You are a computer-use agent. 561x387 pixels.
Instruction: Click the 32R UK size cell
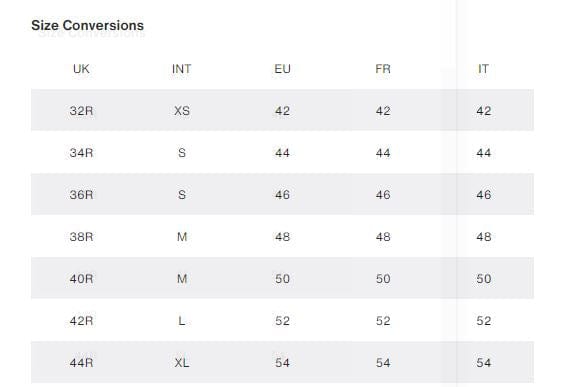pos(81,111)
